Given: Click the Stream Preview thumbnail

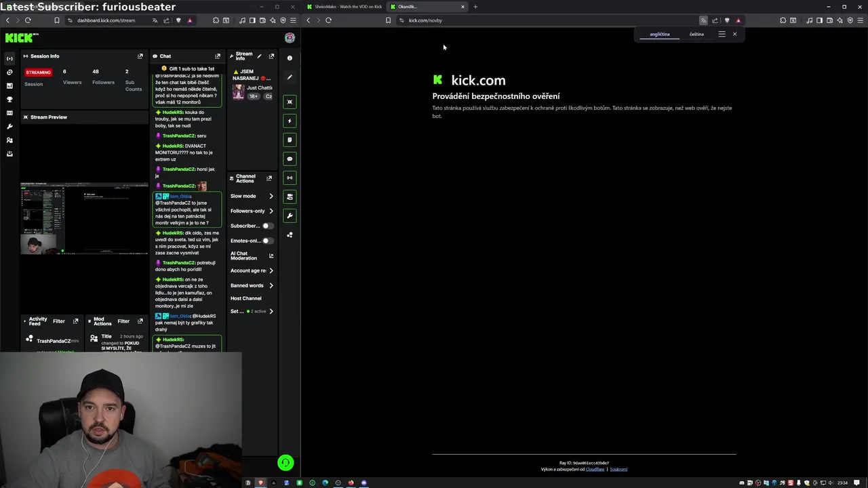Looking at the screenshot, I should click(84, 218).
